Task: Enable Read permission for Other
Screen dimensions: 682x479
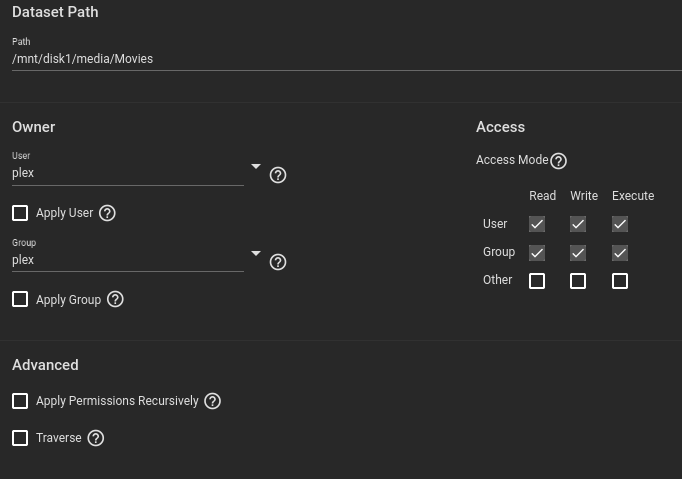Action: [x=537, y=281]
